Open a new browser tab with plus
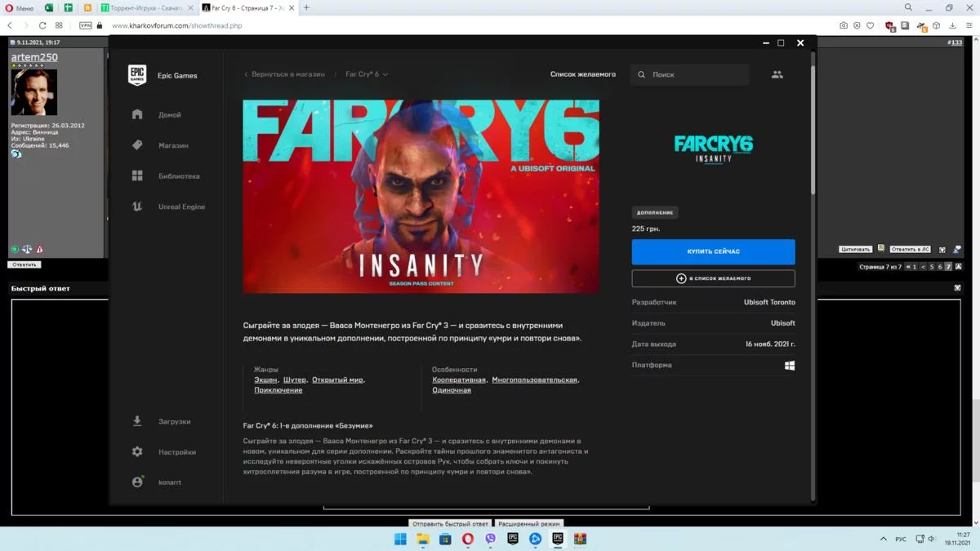980x551 pixels. click(307, 8)
